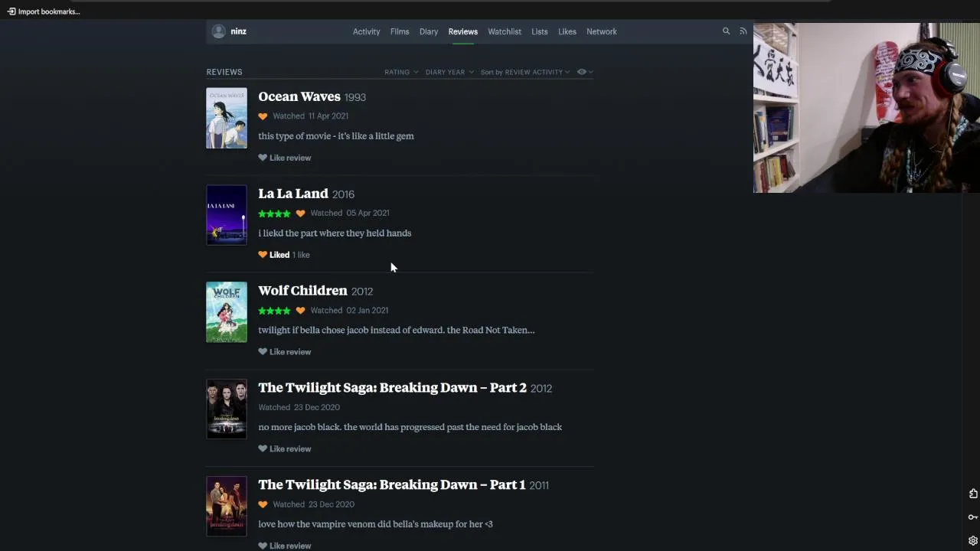The image size is (980, 551).
Task: Click the green star rating for Wolf Children
Action: point(274,311)
